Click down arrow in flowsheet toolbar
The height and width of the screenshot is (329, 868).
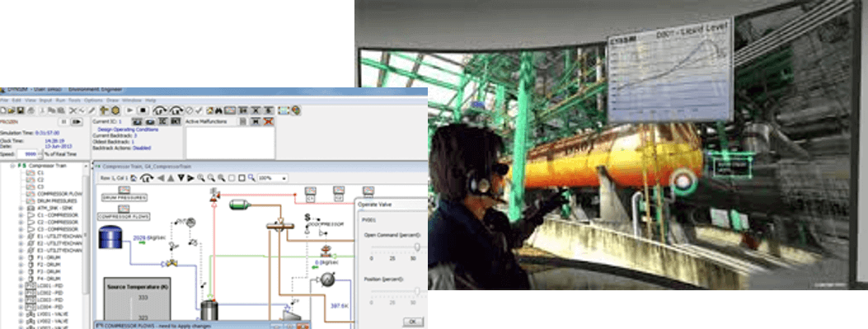(181, 178)
